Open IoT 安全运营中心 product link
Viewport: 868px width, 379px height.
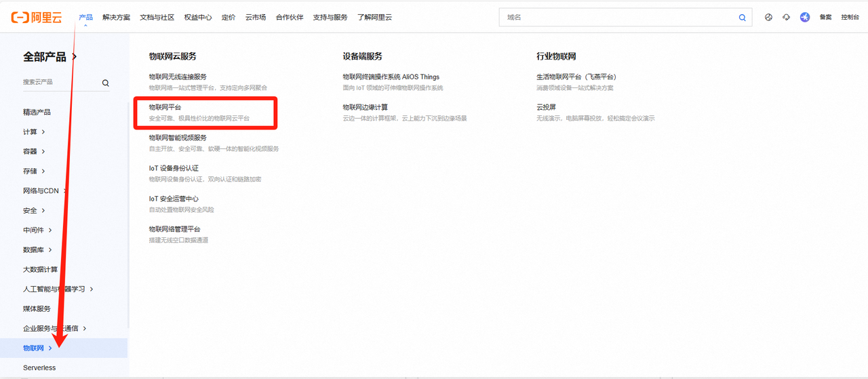click(x=174, y=199)
